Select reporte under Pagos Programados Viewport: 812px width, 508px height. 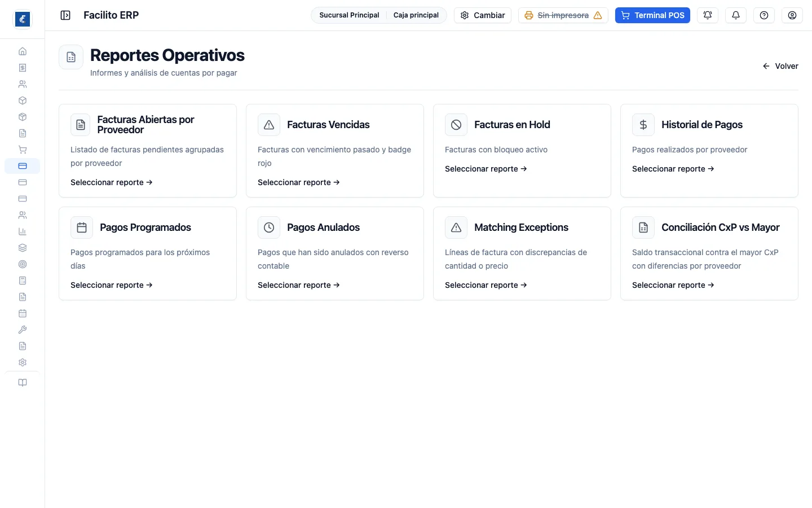112,285
